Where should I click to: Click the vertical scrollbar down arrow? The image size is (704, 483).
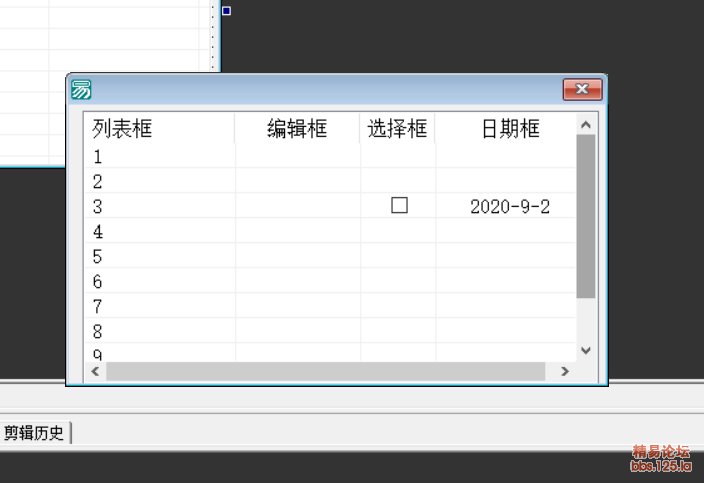[x=585, y=351]
